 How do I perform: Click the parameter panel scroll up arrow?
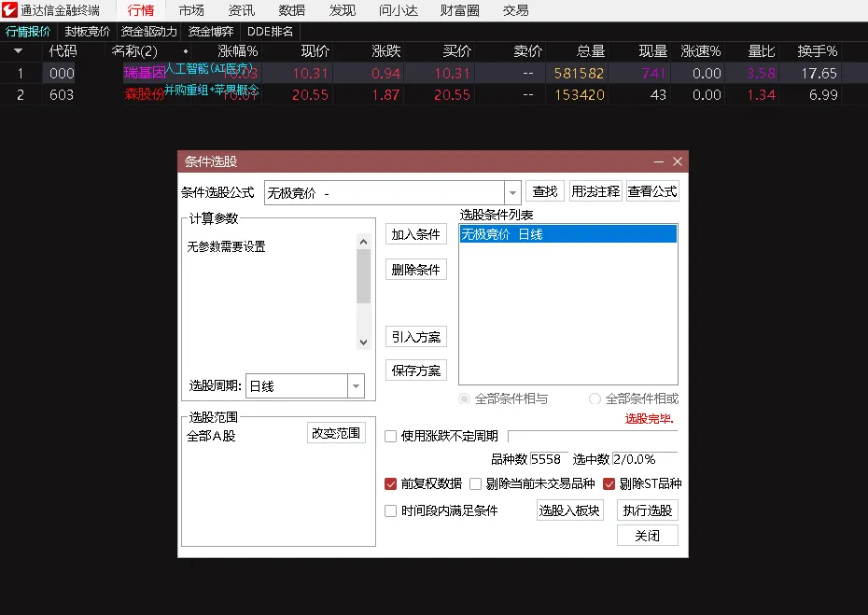(x=363, y=242)
